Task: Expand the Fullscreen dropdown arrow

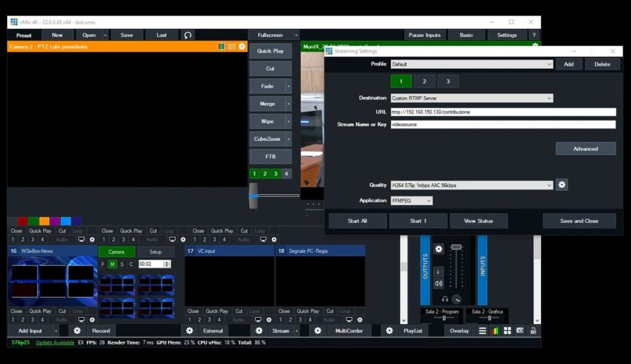Action: point(296,35)
